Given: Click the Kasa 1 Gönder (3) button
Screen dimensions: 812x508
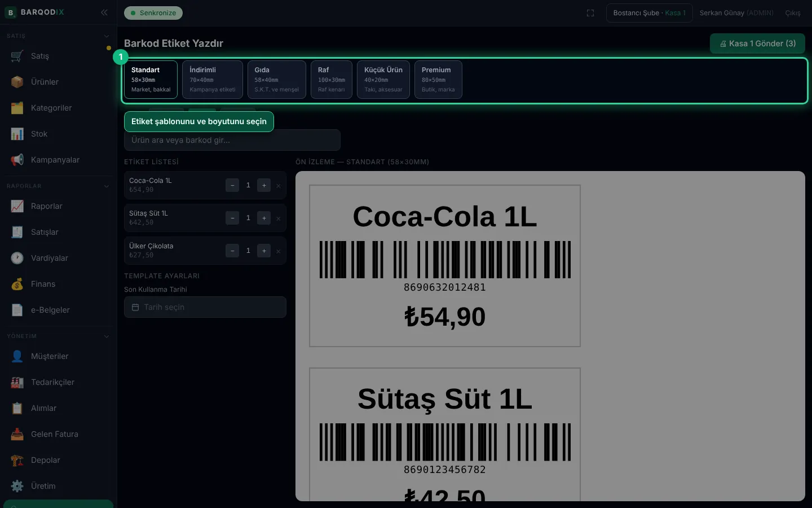Looking at the screenshot, I should coord(757,43).
